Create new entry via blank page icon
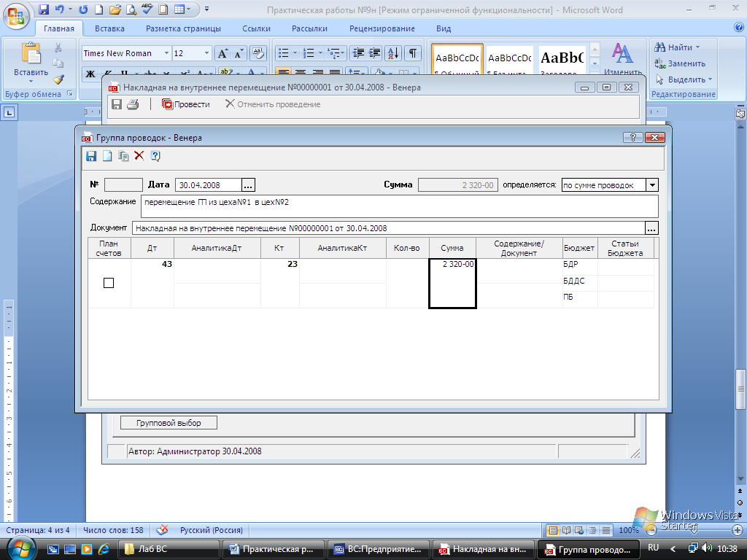747x560 pixels. [x=107, y=156]
